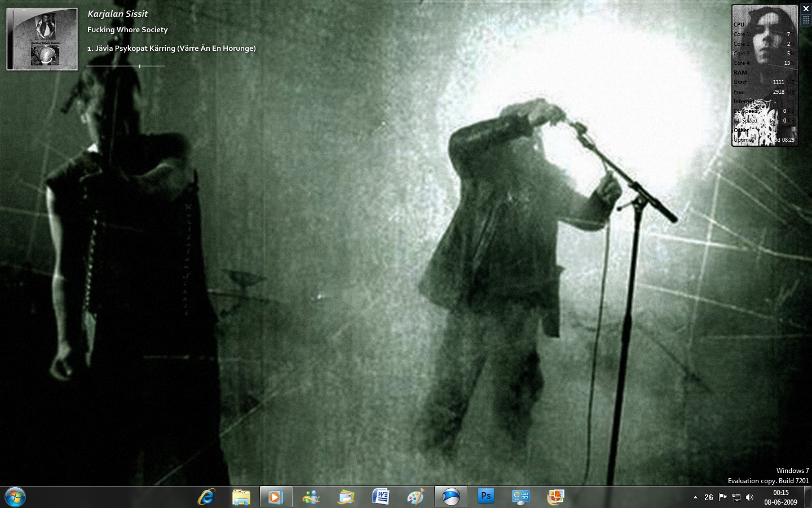Show hidden system tray icons

coord(695,497)
